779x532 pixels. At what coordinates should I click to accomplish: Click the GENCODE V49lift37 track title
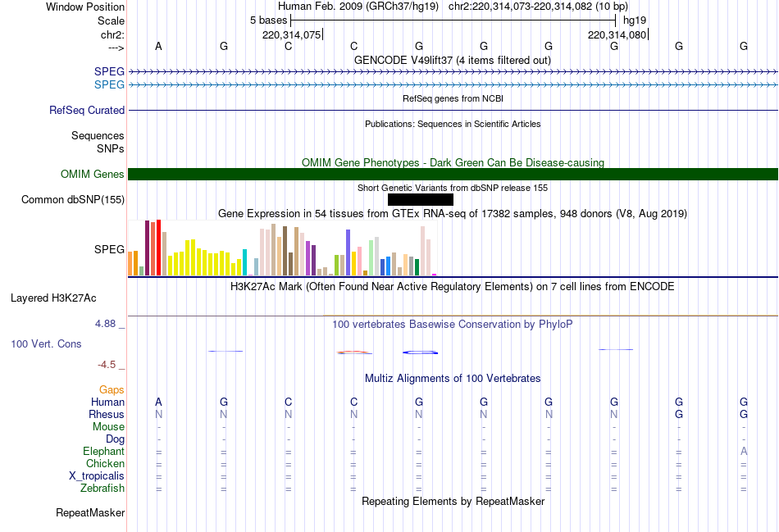pos(453,60)
